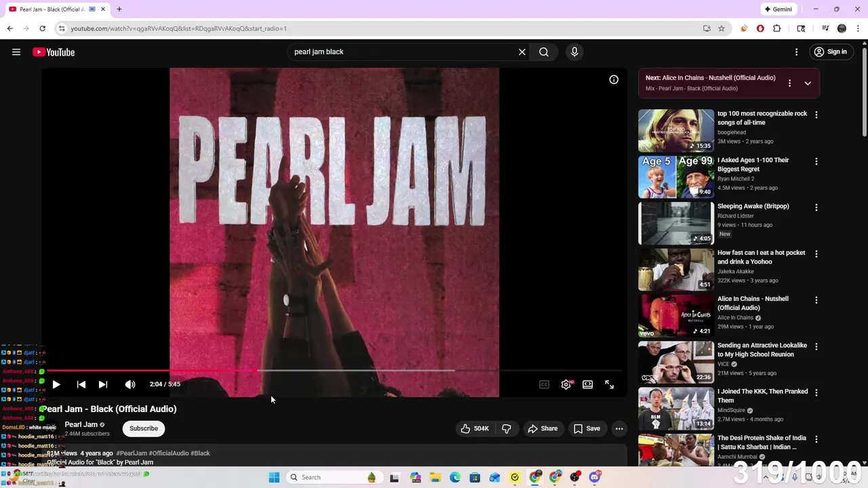Screen dimensions: 868x488
Task: Open top 100 most recognizable rock songs thumbnail
Action: [676, 130]
